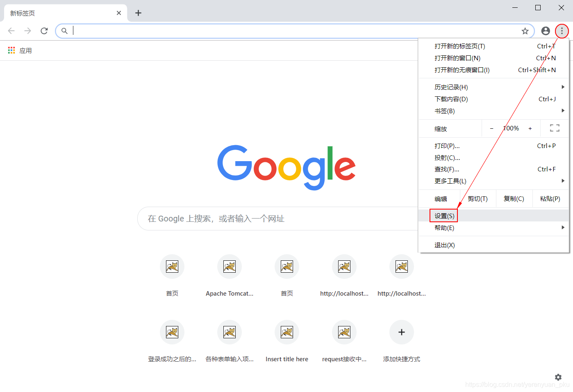Reload the page with the refresh icon
Viewport: 573px width, 392px height.
(44, 31)
